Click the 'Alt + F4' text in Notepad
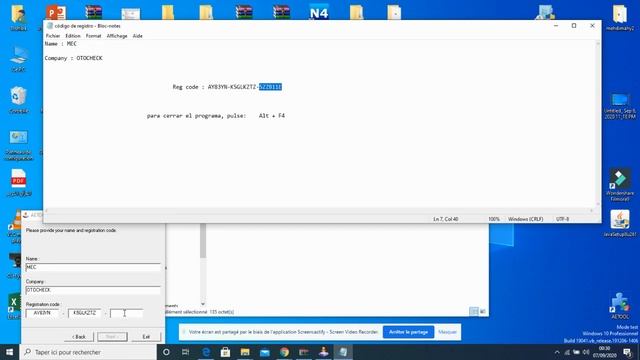Viewport: 640px width, 360px height. click(272, 116)
